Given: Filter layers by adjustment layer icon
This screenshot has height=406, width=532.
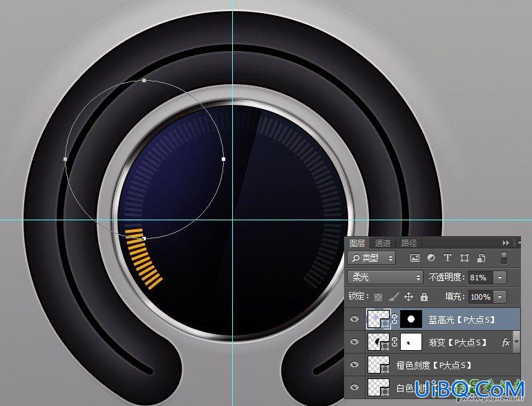Looking at the screenshot, I should [431, 258].
